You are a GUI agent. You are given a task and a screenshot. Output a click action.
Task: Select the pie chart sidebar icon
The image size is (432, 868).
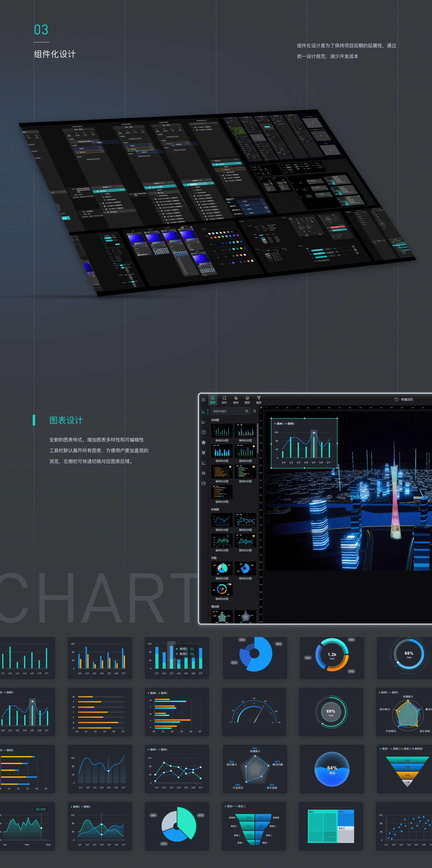point(203,432)
